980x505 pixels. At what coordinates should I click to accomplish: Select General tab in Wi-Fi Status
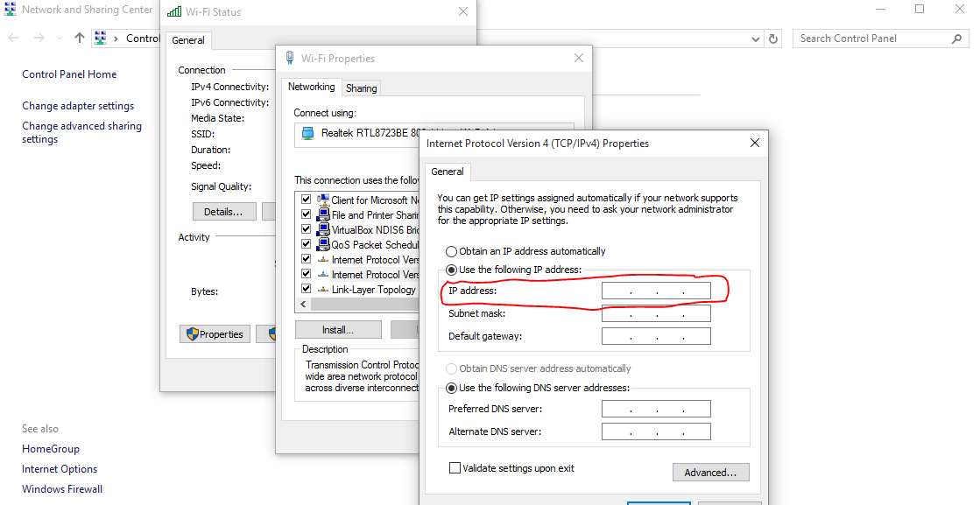coord(188,40)
